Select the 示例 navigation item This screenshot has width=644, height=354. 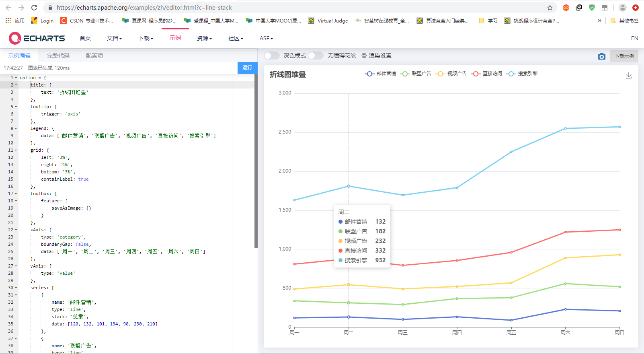(175, 38)
